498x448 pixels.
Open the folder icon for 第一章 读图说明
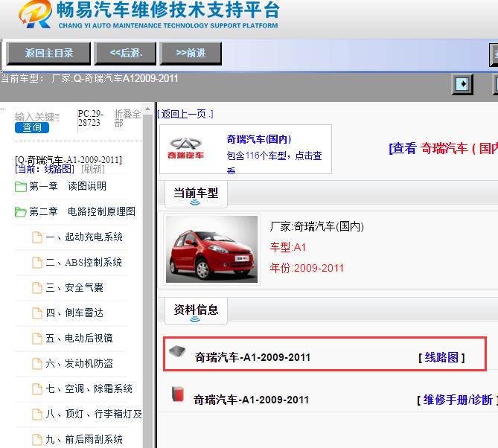pyautogui.click(x=21, y=186)
